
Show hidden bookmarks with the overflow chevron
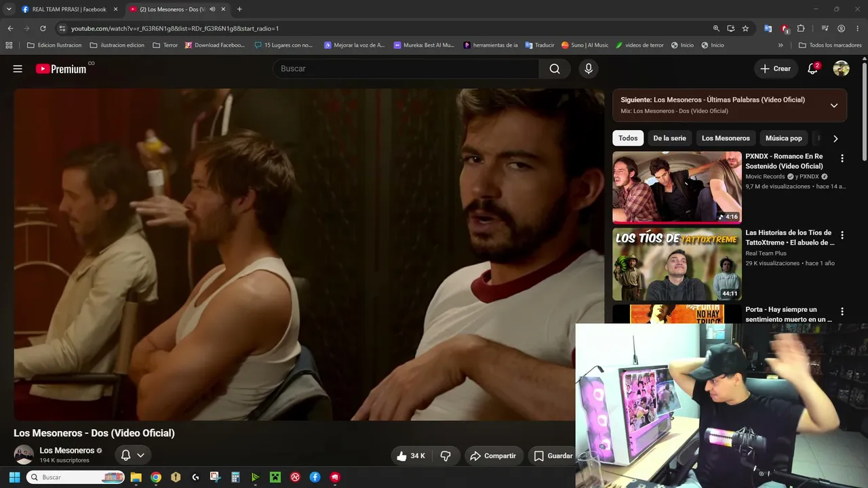pyautogui.click(x=781, y=45)
